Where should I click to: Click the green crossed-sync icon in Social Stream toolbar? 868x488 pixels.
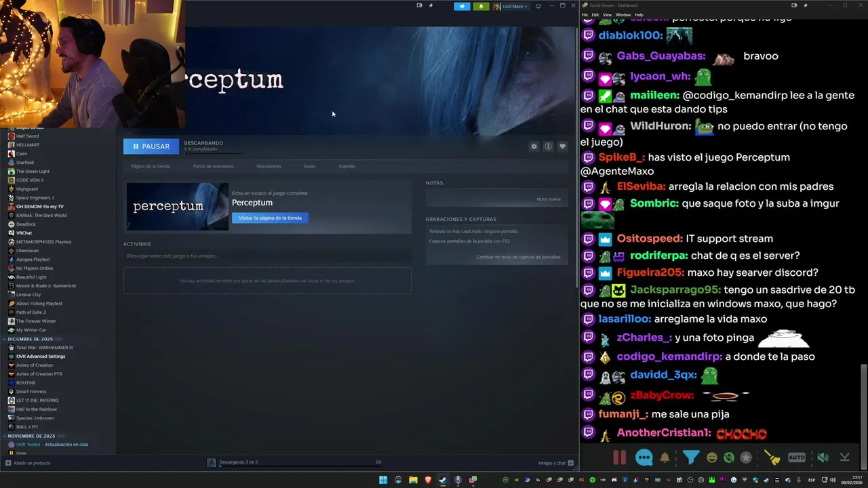(729, 457)
